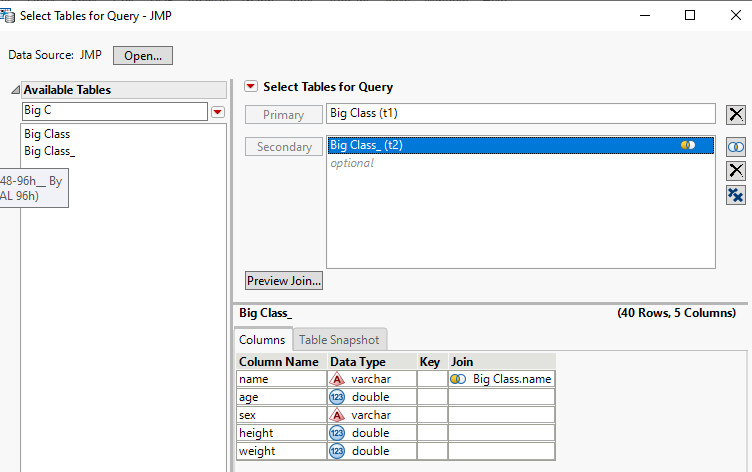The image size is (752, 472).
Task: Remove the selected secondary table
Action: 736,171
